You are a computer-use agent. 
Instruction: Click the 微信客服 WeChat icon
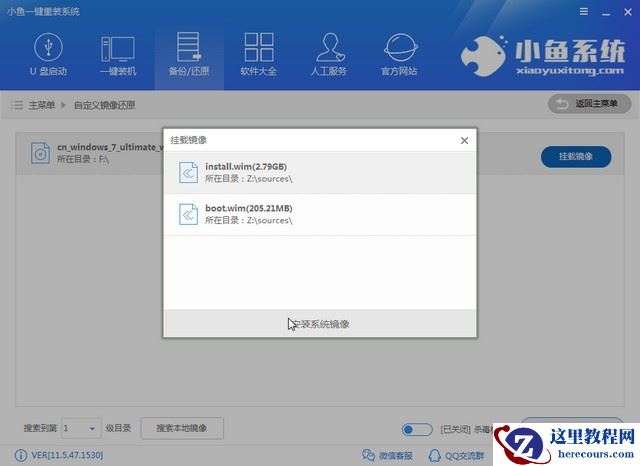368,455
